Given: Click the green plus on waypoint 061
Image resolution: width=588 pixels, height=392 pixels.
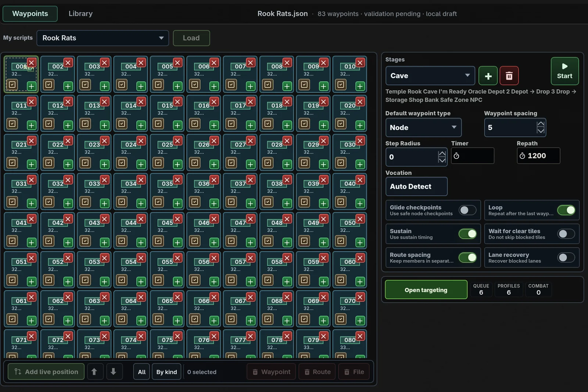Looking at the screenshot, I should point(32,321).
